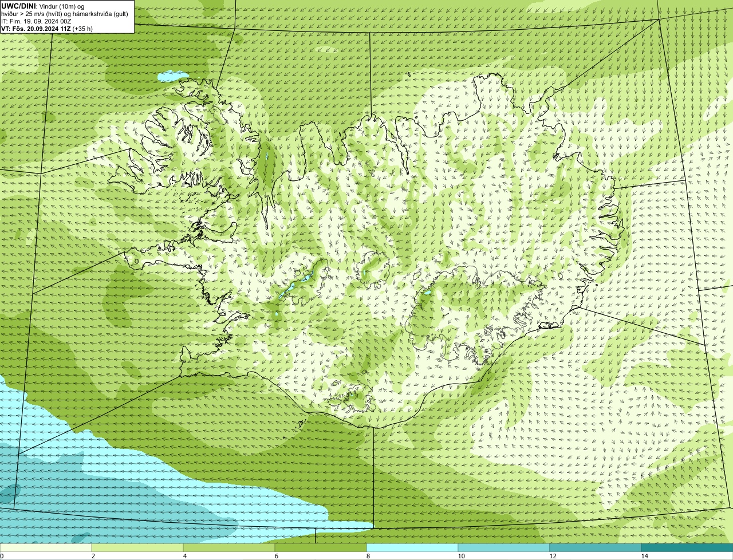
Task: Click the light cyan 8–10 legend color segment
Action: [x=412, y=547]
